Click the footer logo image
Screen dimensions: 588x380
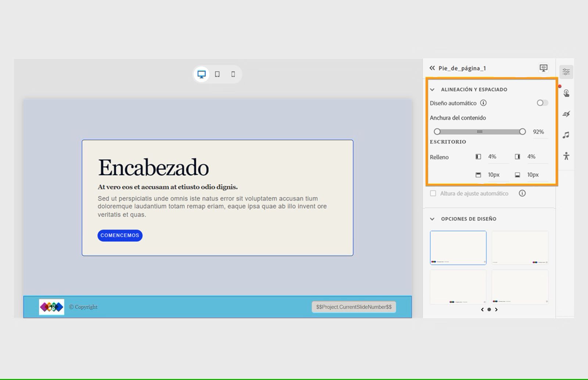pyautogui.click(x=52, y=307)
